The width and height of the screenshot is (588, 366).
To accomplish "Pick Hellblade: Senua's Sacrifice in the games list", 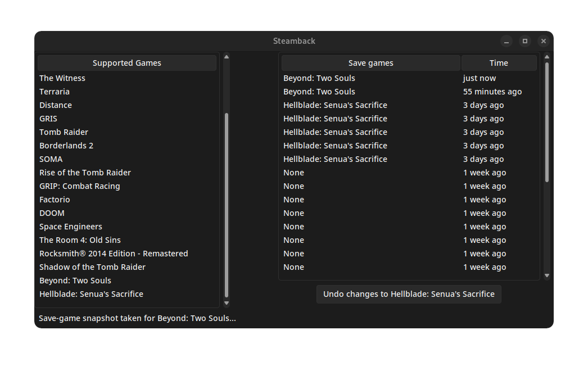I will point(91,293).
